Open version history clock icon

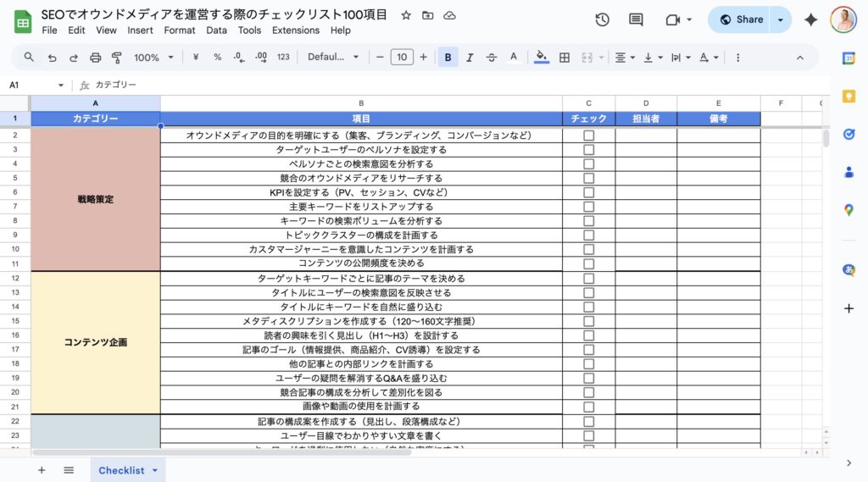pos(603,19)
